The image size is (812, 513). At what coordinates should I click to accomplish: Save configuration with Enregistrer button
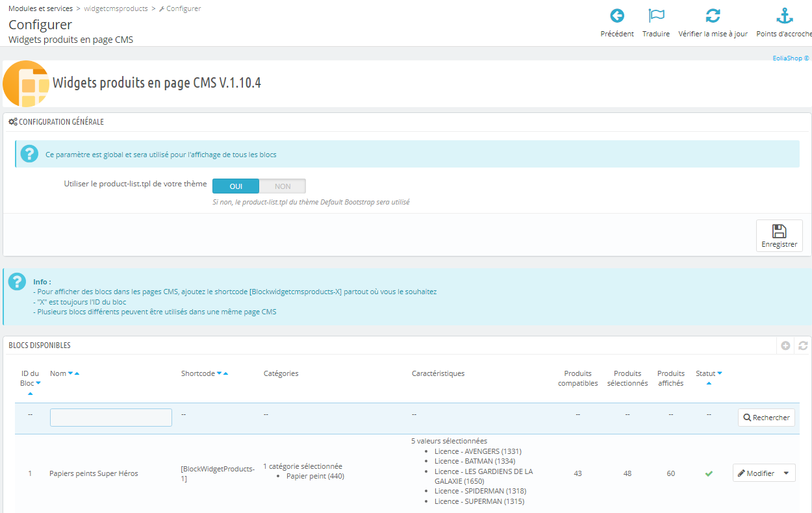(779, 236)
